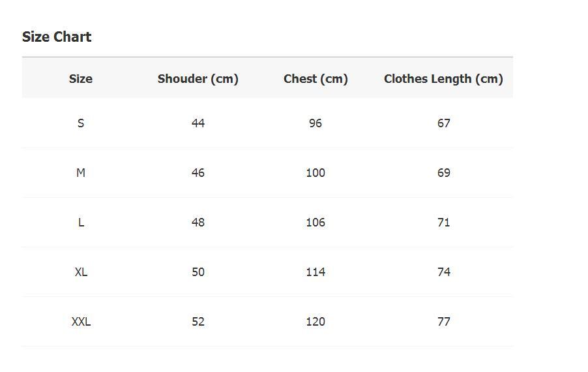
Task: Click the S size cell
Action: (81, 123)
